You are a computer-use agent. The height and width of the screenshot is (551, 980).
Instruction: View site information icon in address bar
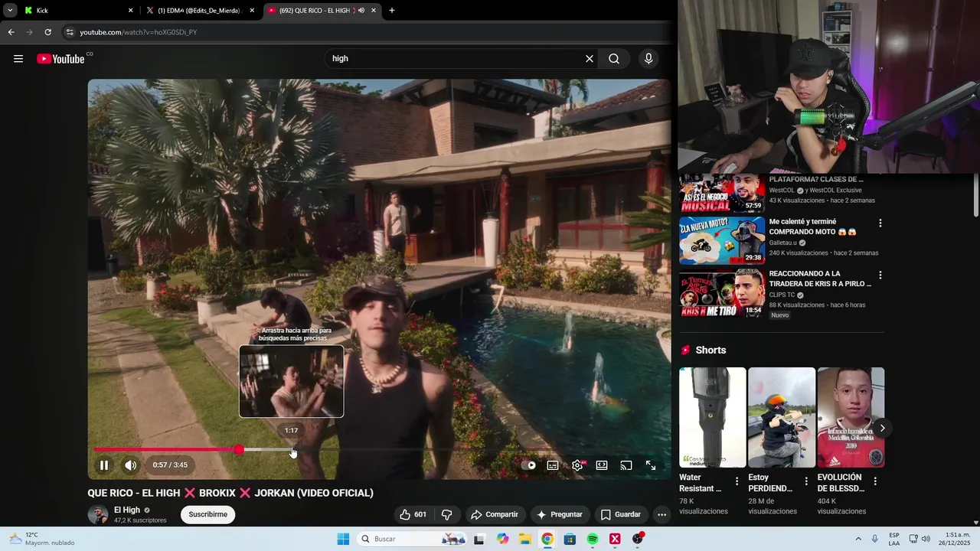click(70, 32)
